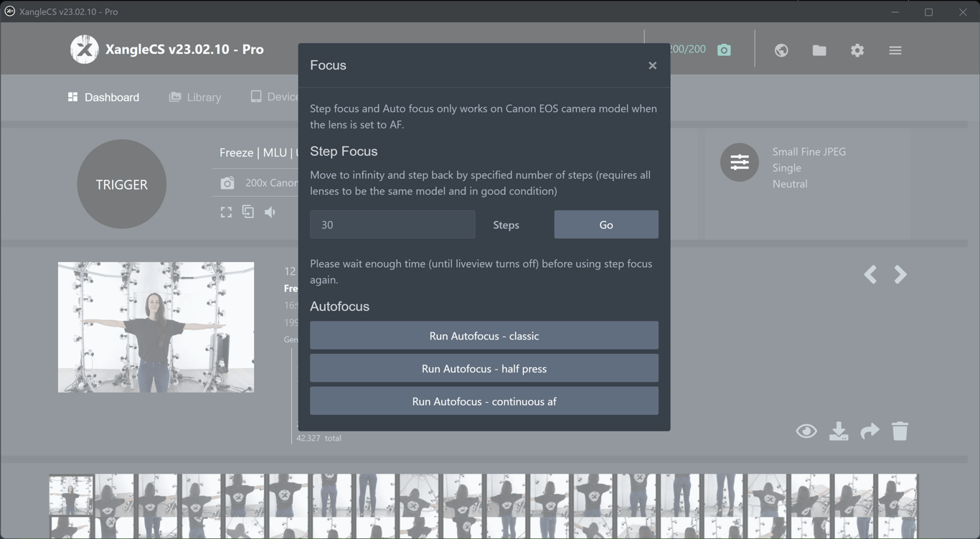The height and width of the screenshot is (539, 980).
Task: Open the hamburger menu icon
Action: (895, 50)
